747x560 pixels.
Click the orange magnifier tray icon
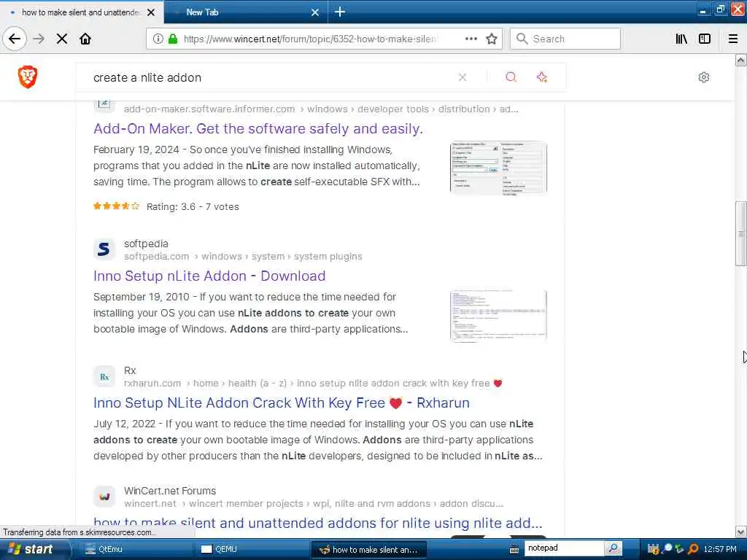click(x=694, y=549)
